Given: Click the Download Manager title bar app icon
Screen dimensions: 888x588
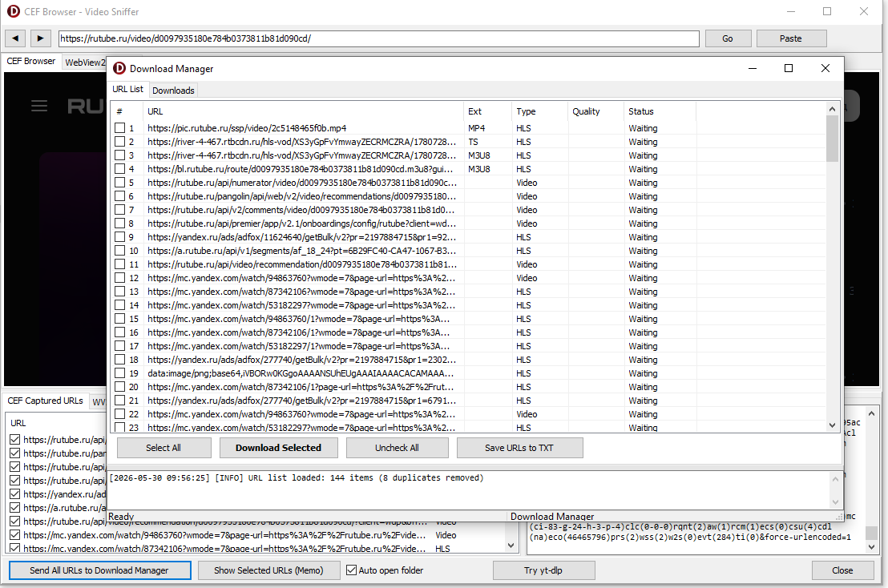Looking at the screenshot, I should pos(119,68).
